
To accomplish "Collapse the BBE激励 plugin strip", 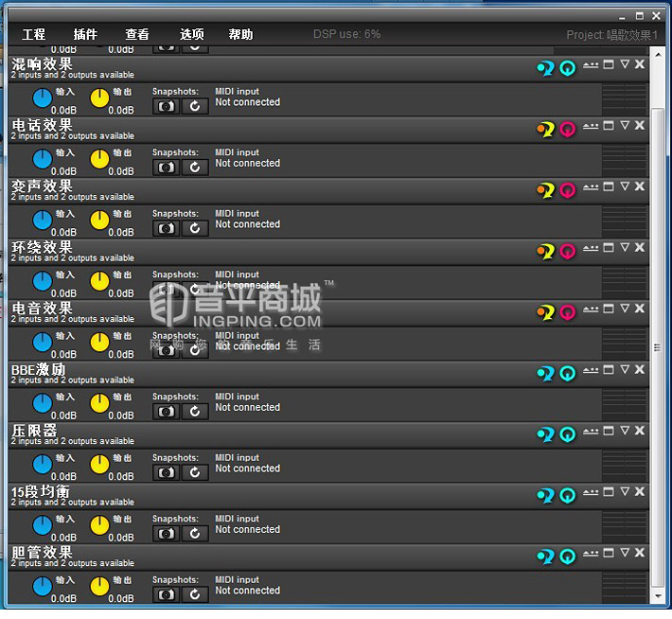I will coord(625,369).
